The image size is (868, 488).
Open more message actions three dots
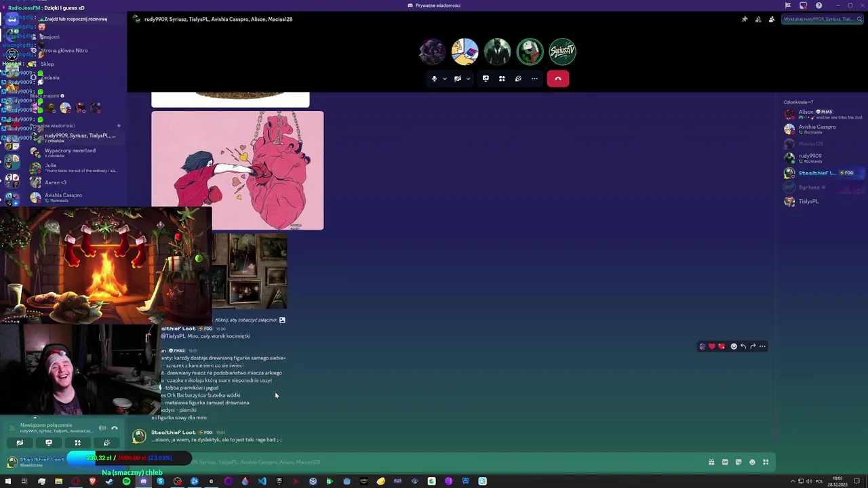[x=762, y=346]
